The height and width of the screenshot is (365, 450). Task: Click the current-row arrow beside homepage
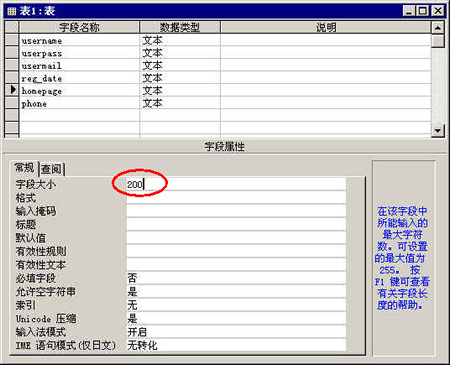click(x=12, y=90)
